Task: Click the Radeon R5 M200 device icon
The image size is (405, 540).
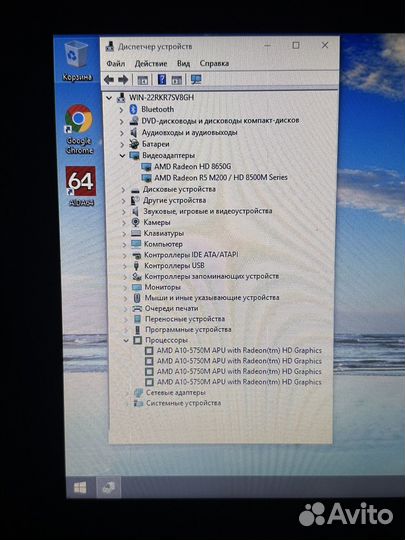Action: [x=147, y=178]
